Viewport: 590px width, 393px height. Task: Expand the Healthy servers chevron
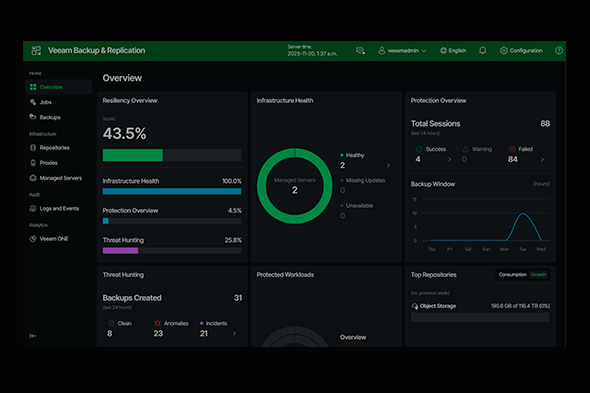click(x=388, y=165)
